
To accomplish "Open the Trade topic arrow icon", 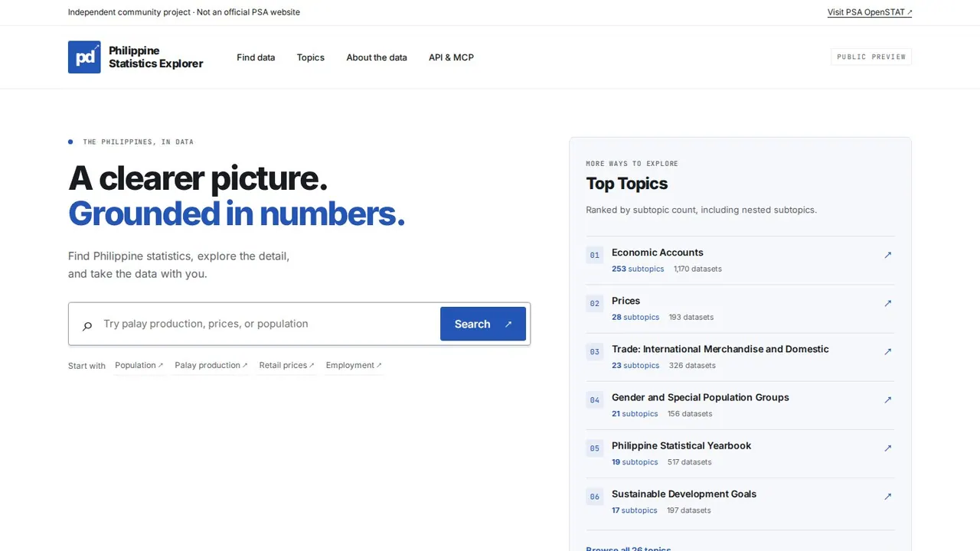I will (888, 351).
